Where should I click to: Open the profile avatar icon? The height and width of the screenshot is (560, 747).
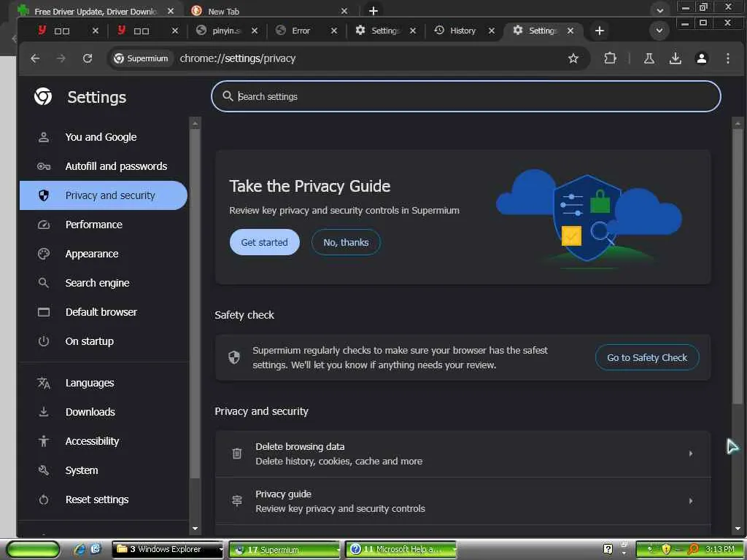(702, 58)
